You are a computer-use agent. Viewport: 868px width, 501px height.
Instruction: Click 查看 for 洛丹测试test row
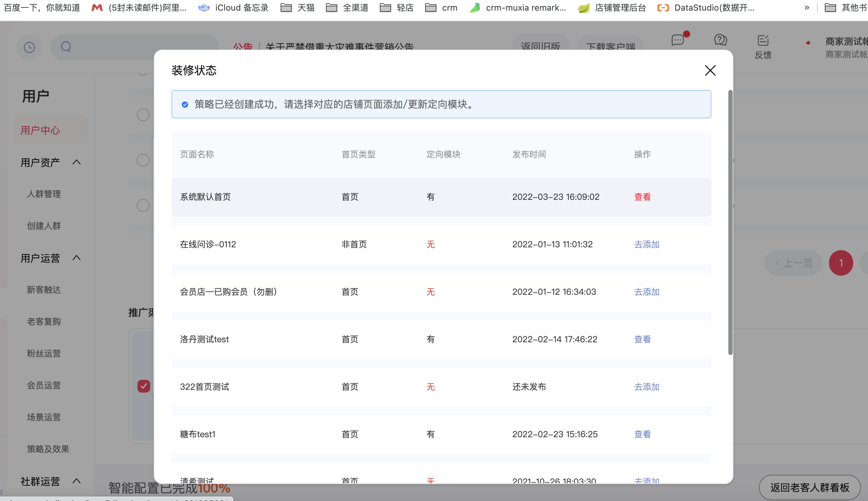[642, 339]
